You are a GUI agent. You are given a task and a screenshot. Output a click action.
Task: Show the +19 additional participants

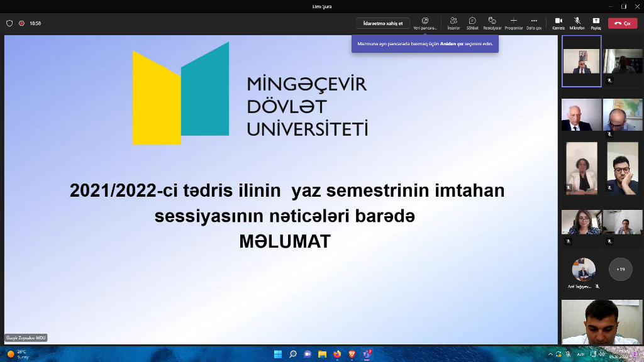[x=620, y=269]
